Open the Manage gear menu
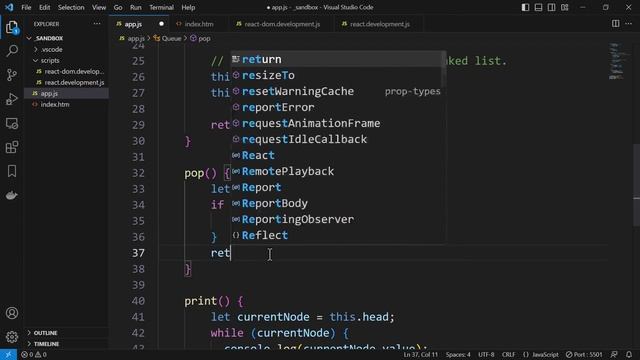Screen dimensions: 640x360 click(x=12, y=337)
